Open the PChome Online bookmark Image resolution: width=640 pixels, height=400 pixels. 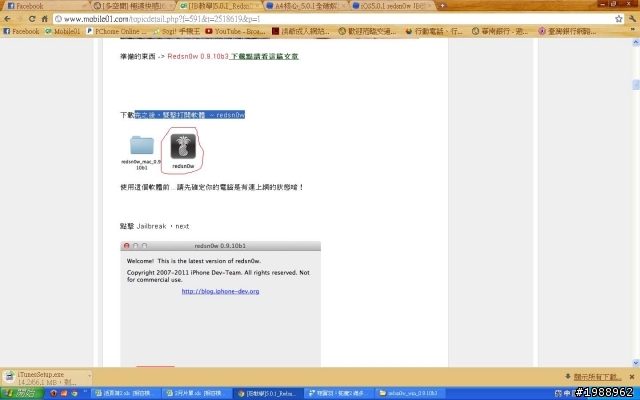click(x=117, y=31)
